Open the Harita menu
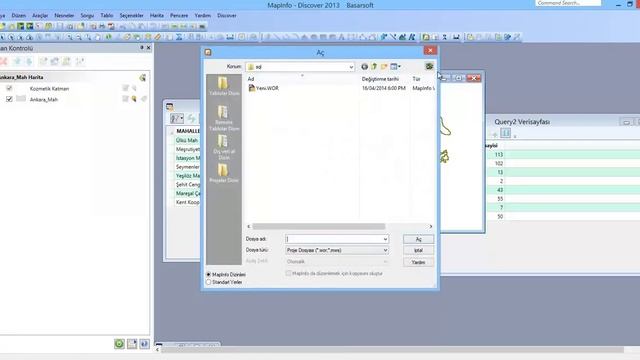The image size is (640, 360). (157, 16)
